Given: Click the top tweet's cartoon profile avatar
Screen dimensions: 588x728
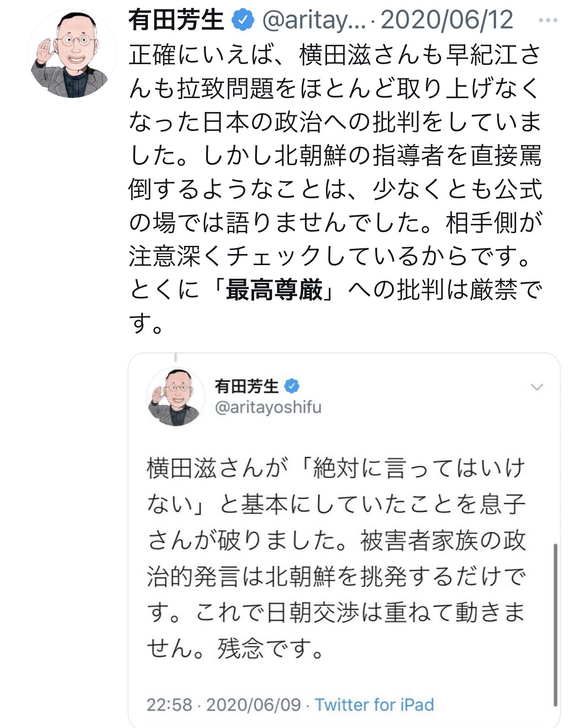Looking at the screenshot, I should pyautogui.click(x=72, y=53).
